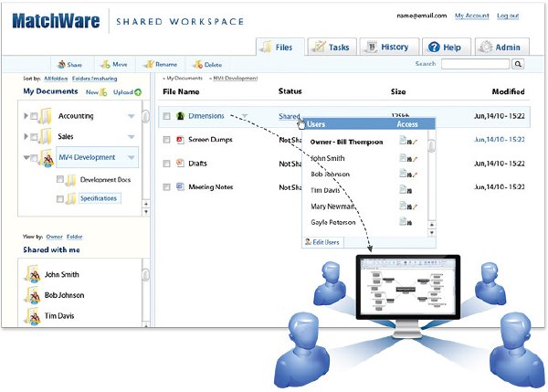Viewport: 548px width, 392px height.
Task: Sort by All folders link
Action: click(56, 79)
